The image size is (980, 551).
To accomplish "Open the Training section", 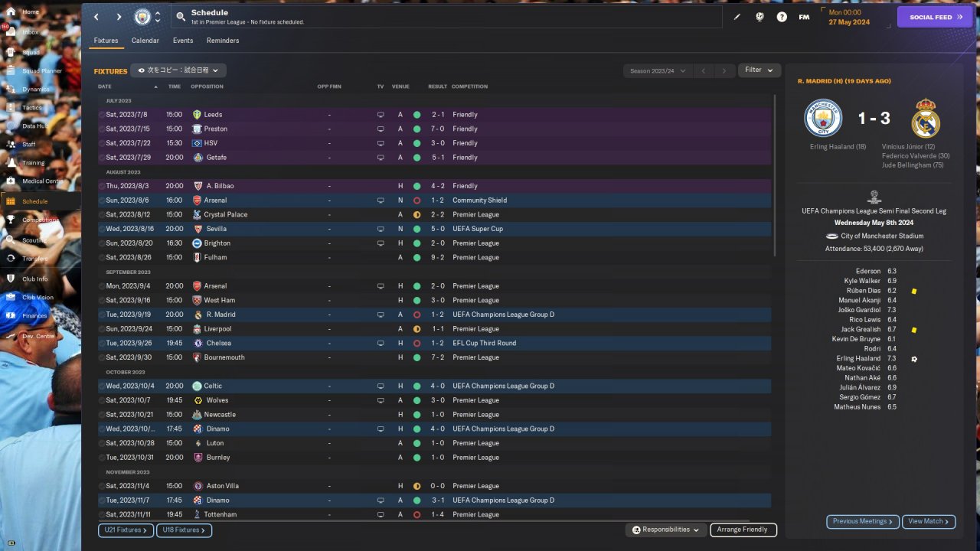I will click(x=33, y=163).
